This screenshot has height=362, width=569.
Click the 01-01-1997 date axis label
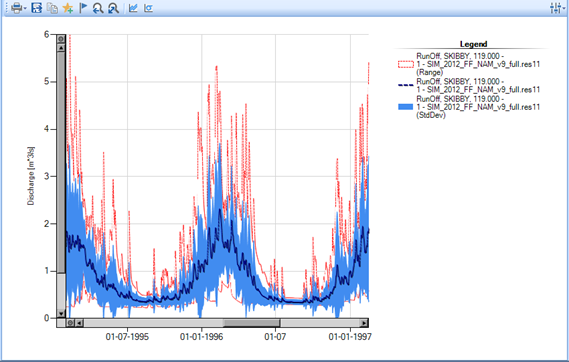point(350,337)
